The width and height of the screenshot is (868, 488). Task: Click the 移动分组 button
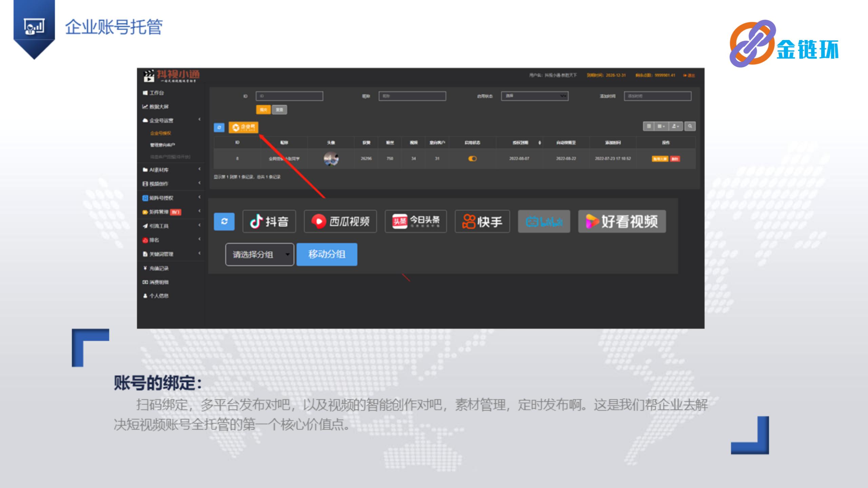coord(327,255)
